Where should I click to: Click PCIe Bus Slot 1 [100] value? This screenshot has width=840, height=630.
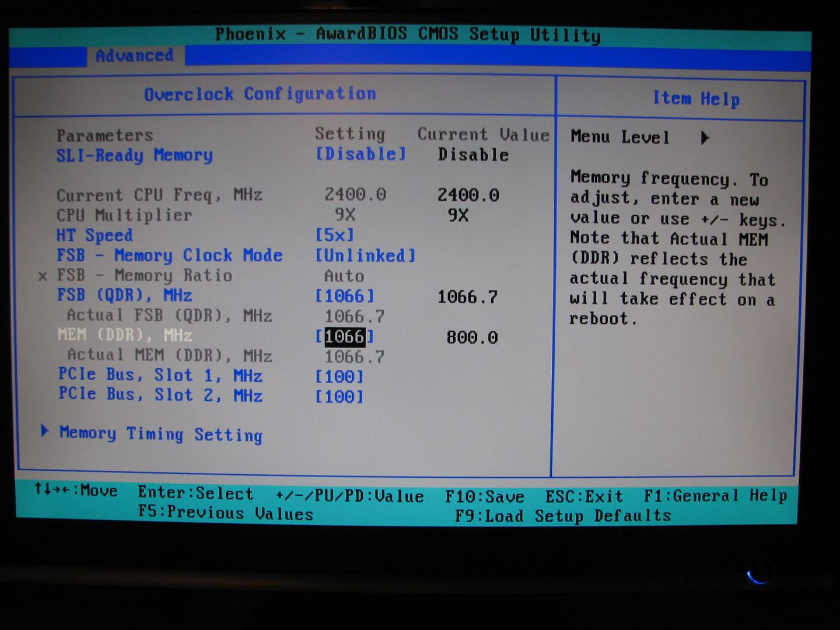click(x=339, y=377)
